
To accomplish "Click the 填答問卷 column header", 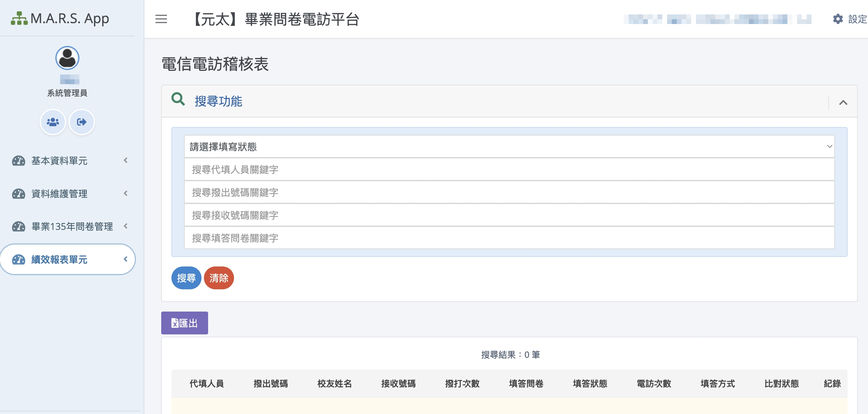I will coord(526,383).
